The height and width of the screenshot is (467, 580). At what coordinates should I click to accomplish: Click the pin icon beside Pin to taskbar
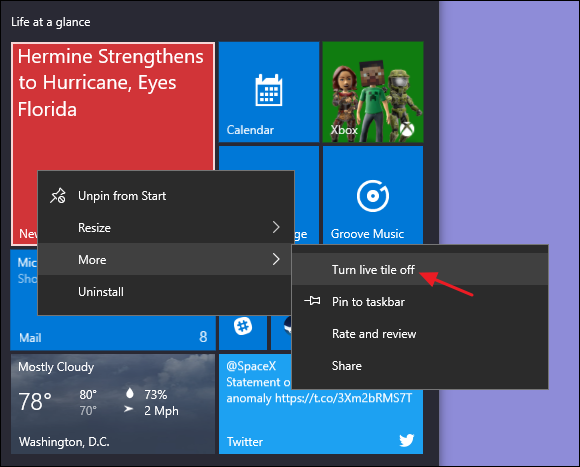313,301
